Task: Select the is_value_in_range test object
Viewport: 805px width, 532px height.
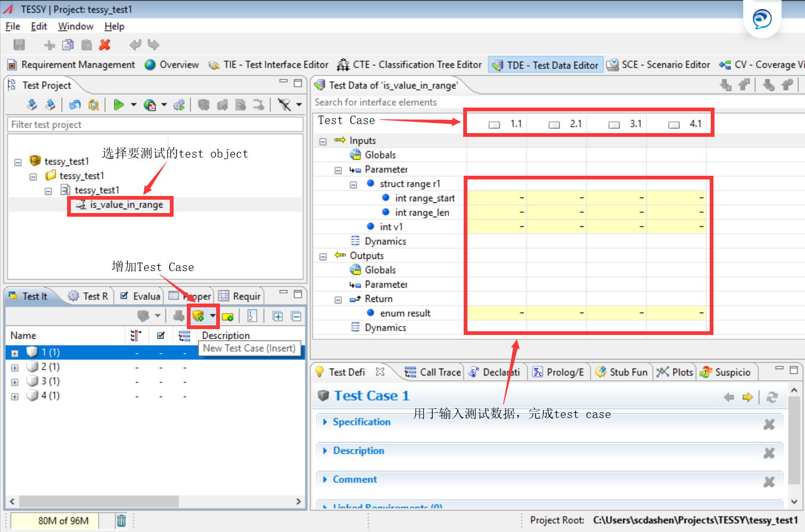Action: point(126,205)
